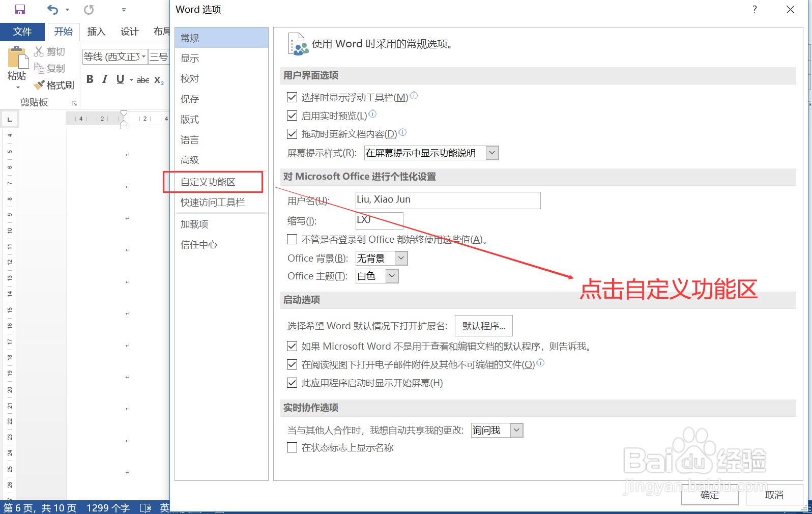Image resolution: width=812 pixels, height=514 pixels.
Task: Toggle Underline formatting
Action: (x=120, y=79)
